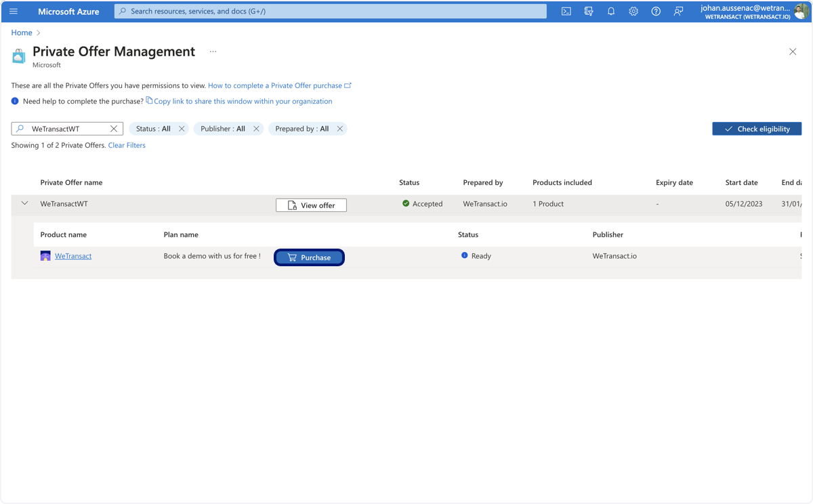This screenshot has height=504, width=813.
Task: Sort by Private Offer name column
Action: pos(71,182)
